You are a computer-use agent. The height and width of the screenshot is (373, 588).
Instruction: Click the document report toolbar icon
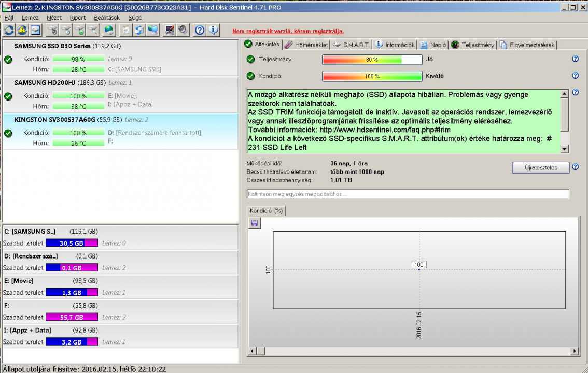[x=125, y=30]
